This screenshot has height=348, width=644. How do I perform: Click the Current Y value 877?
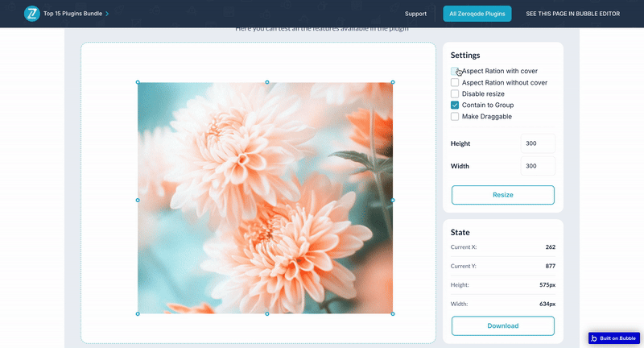(551, 267)
